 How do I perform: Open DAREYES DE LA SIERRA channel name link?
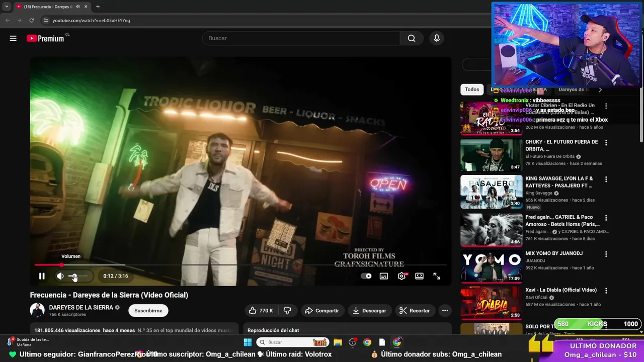81,308
